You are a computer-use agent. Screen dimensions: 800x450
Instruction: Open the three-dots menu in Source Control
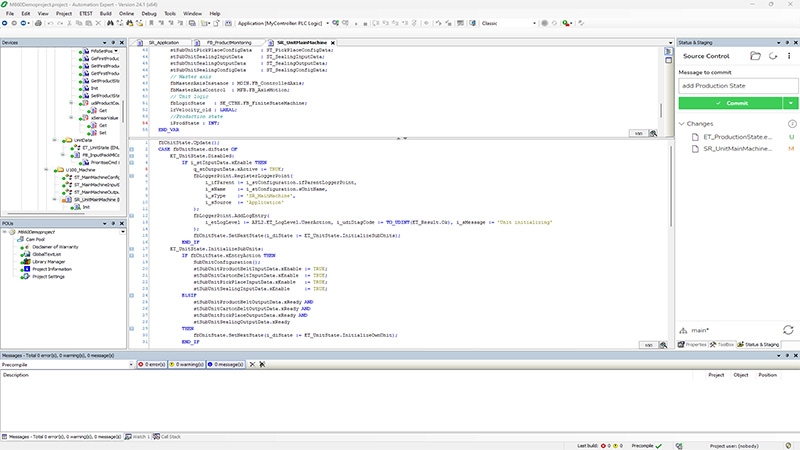tap(790, 56)
